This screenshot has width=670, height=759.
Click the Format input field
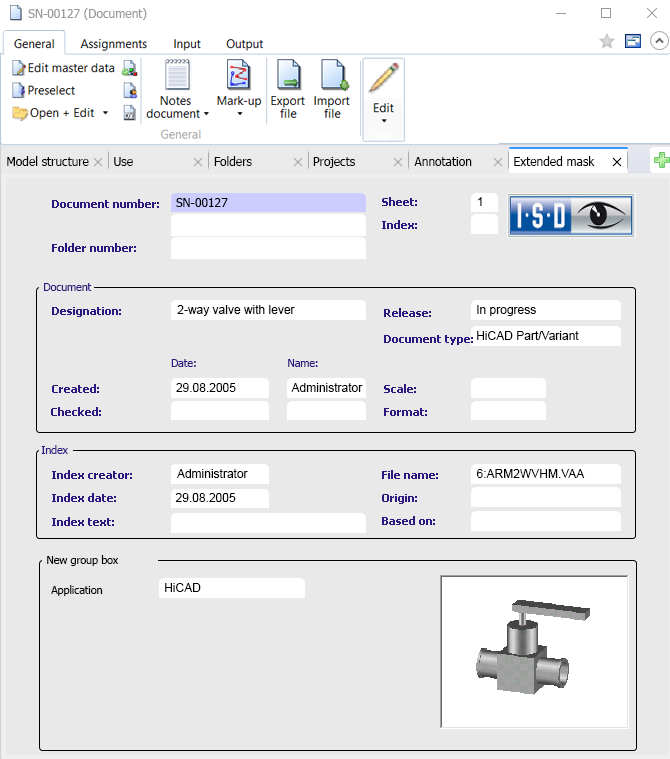point(508,411)
